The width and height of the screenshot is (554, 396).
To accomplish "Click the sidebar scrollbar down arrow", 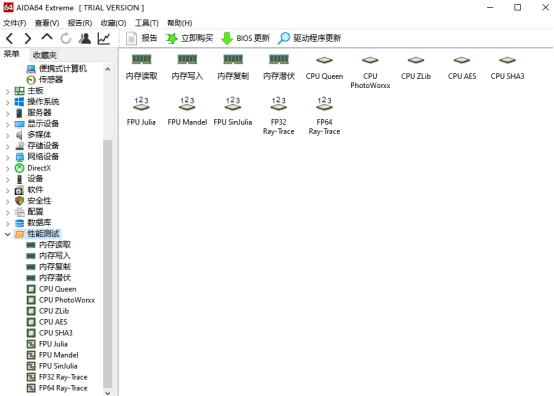I will (108, 392).
